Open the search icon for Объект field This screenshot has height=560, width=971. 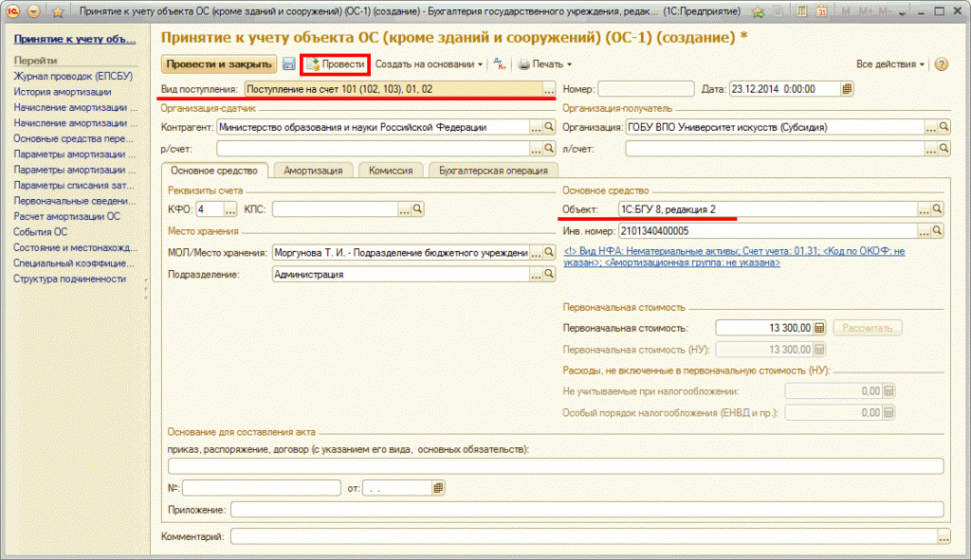tap(937, 209)
